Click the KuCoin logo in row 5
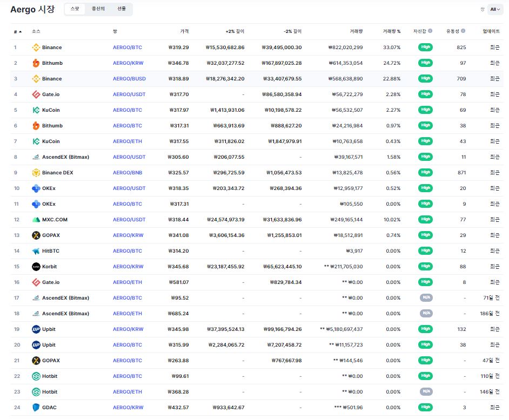The width and height of the screenshot is (509, 420). coord(36,110)
